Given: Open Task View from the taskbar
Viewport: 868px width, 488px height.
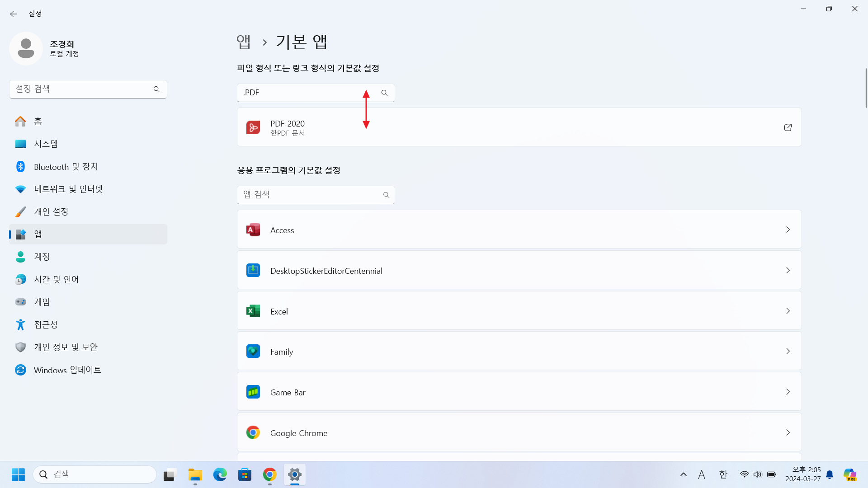Looking at the screenshot, I should coord(169,474).
